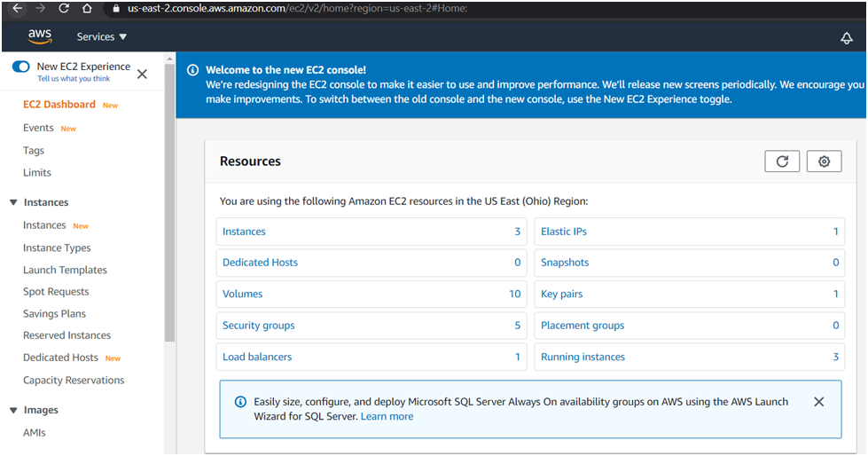Open the notifications bell icon
Screen dimensions: 868x456
846,37
